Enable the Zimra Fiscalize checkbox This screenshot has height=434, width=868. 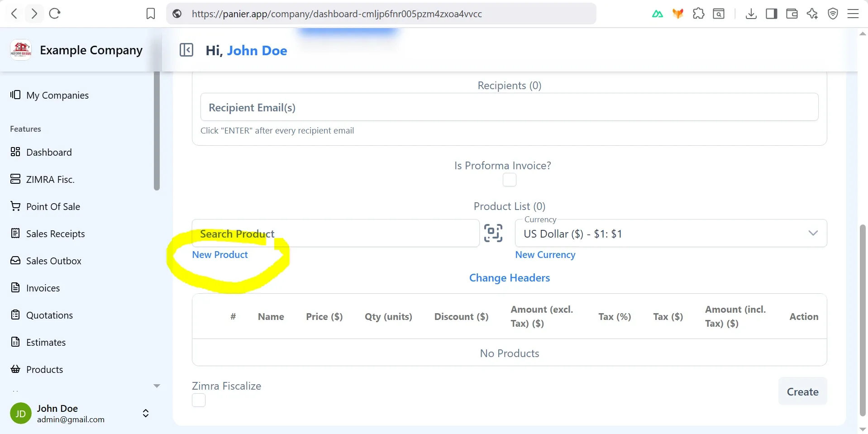199,400
